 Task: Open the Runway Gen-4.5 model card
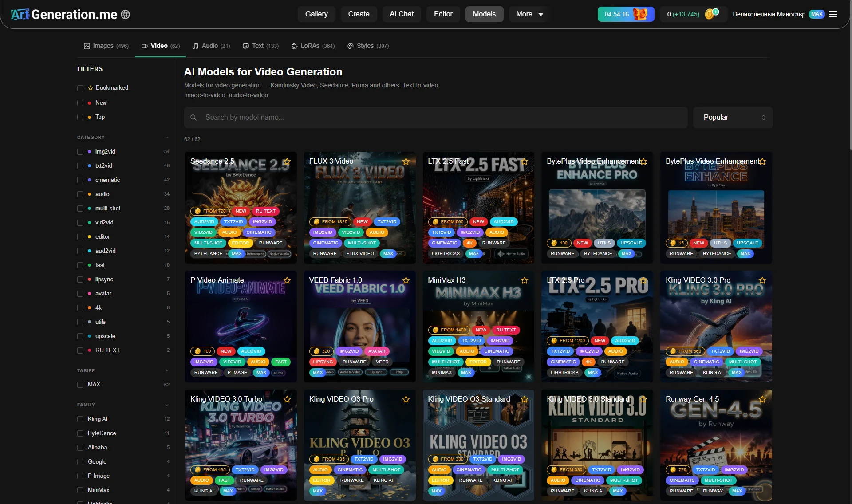tap(716, 445)
